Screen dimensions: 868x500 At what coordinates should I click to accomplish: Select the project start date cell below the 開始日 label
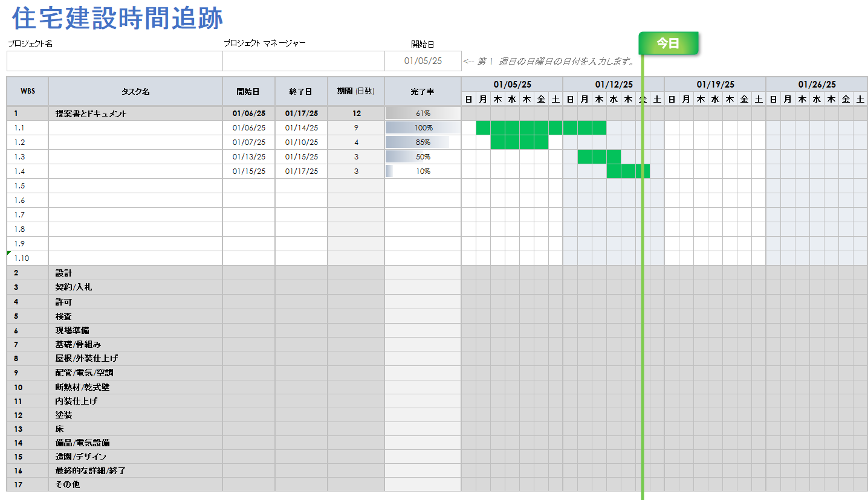[423, 61]
